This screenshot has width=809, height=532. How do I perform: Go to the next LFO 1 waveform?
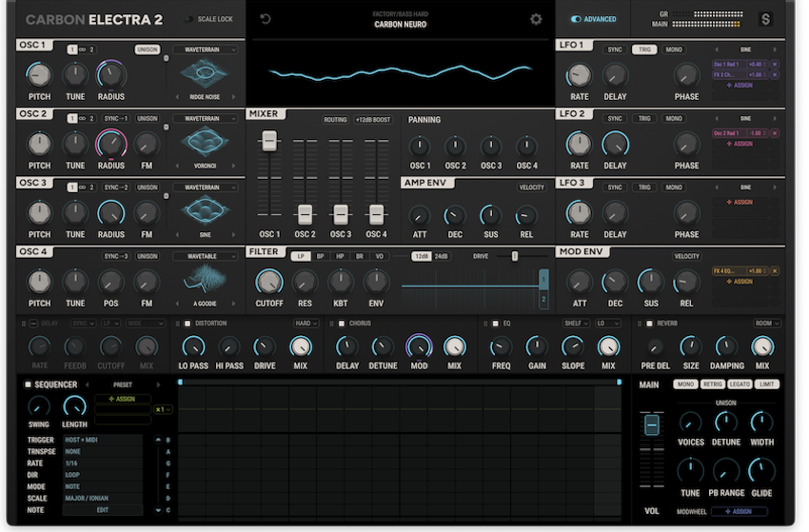[775, 49]
